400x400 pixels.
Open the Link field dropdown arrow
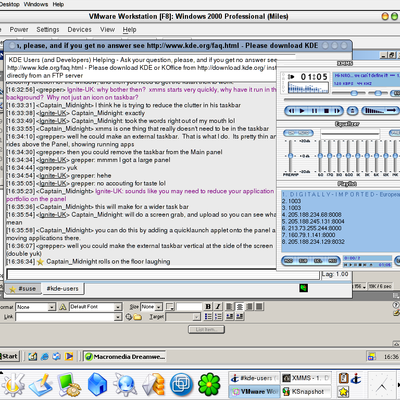(x=118, y=317)
